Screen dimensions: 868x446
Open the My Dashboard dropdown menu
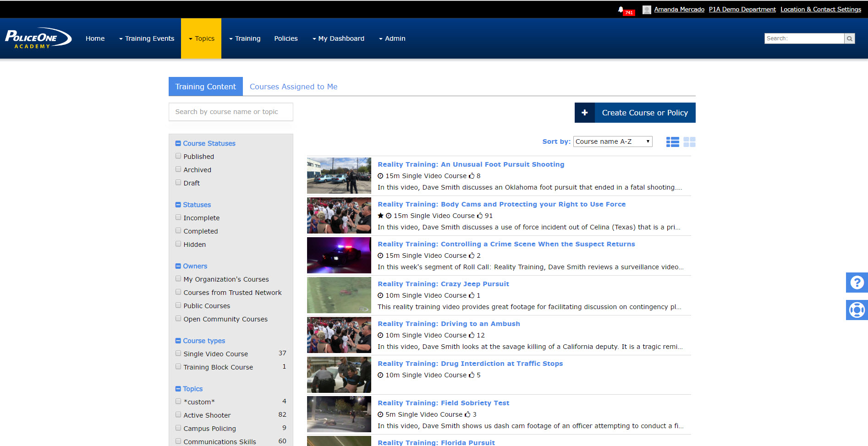click(338, 38)
